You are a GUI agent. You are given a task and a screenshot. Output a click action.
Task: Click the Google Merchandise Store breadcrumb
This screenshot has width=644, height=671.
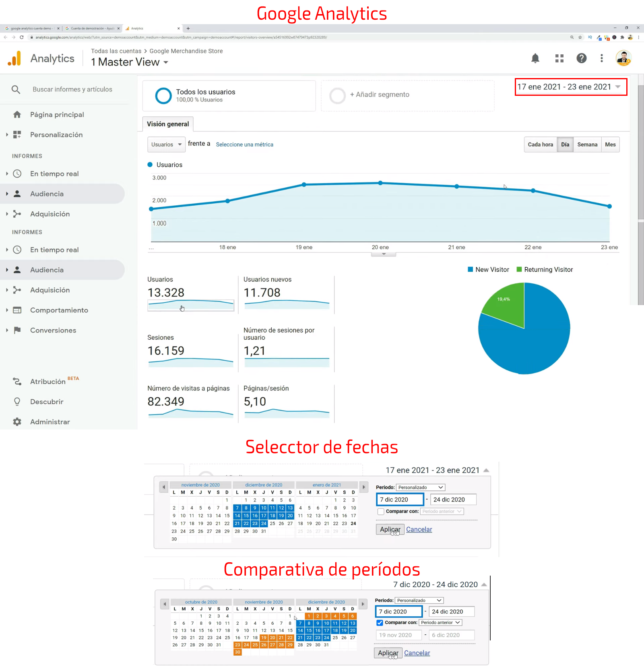point(186,51)
